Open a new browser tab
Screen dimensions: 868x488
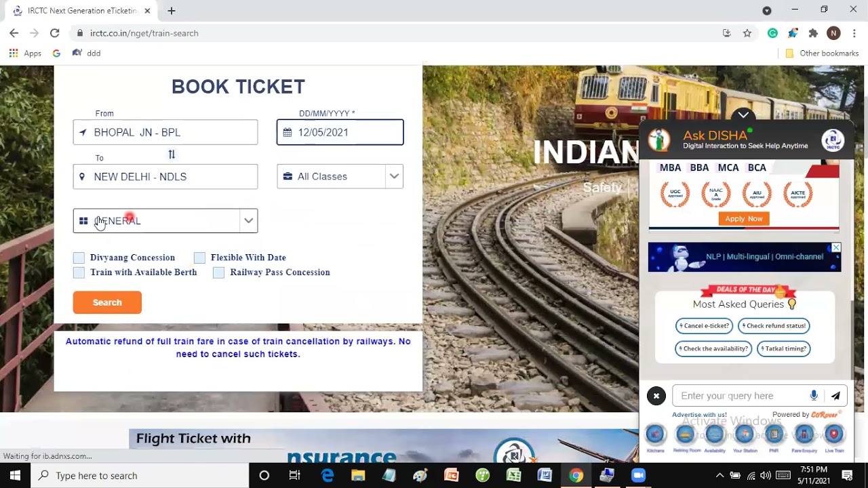[x=172, y=11]
